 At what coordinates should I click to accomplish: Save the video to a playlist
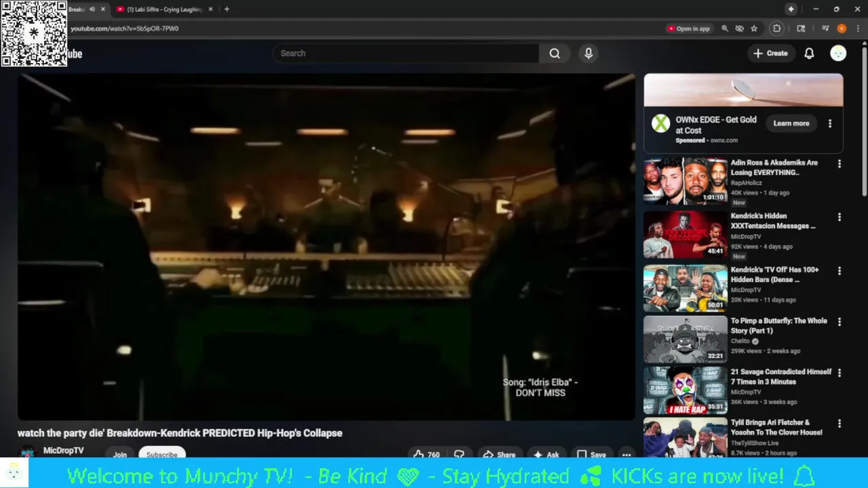click(x=591, y=455)
